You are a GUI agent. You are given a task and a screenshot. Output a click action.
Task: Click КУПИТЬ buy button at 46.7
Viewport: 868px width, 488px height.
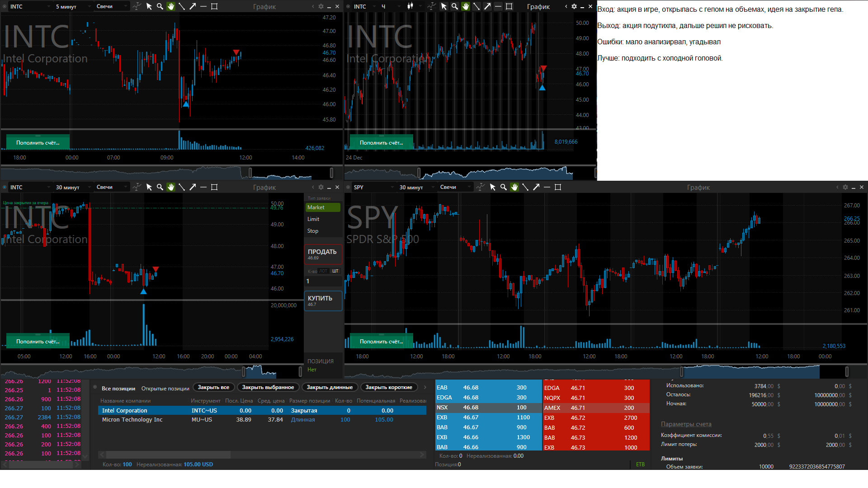(x=323, y=301)
